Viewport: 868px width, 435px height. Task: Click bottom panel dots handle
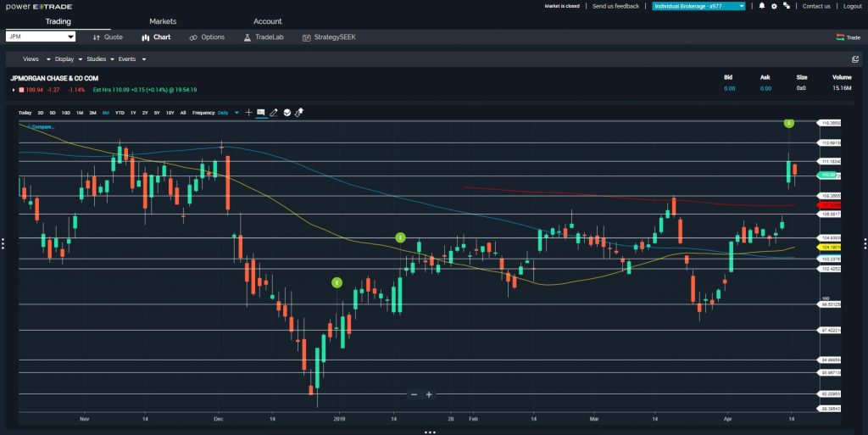pos(430,432)
